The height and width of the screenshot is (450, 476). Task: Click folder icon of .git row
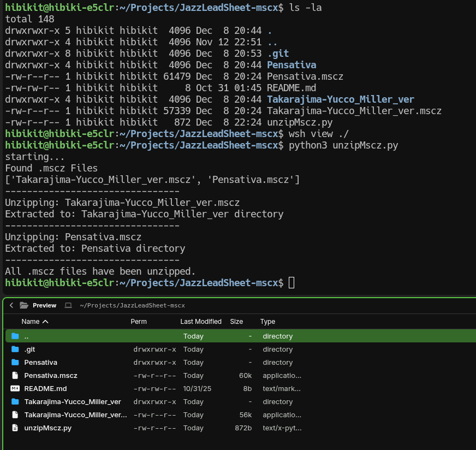[15, 349]
